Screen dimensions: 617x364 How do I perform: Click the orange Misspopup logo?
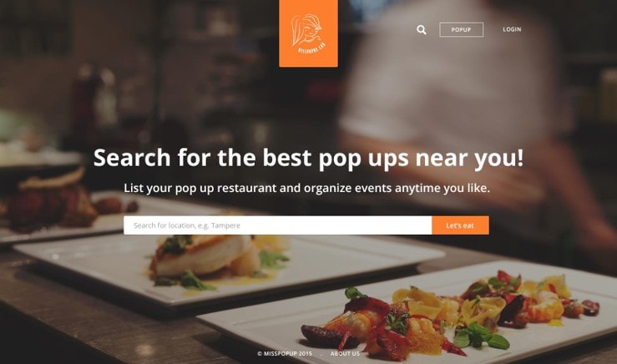pyautogui.click(x=308, y=33)
